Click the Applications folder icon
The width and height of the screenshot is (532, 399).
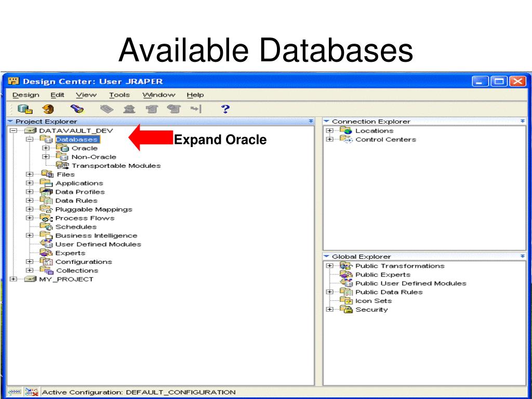coord(46,183)
